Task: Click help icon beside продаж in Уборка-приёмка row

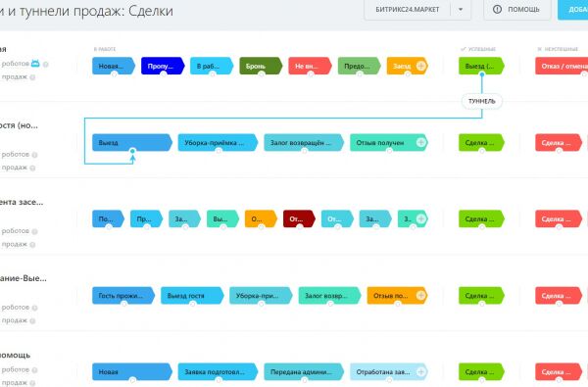Action: coord(32,168)
